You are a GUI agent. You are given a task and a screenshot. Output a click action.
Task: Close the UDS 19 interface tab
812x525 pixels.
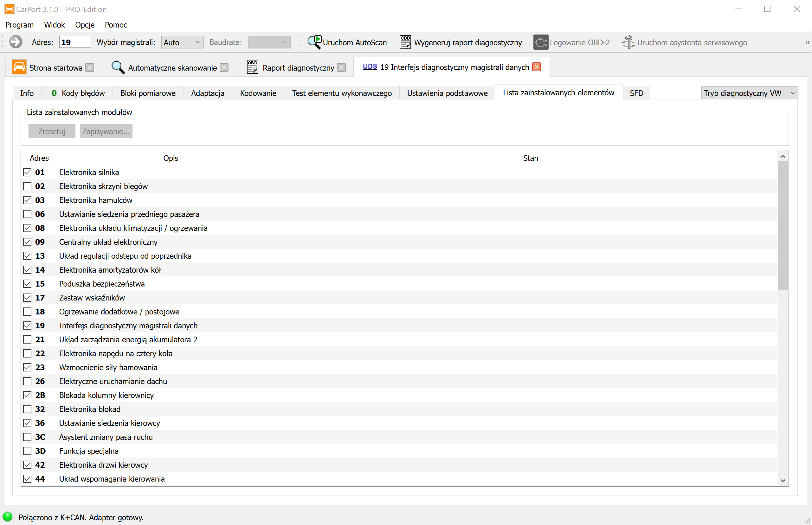[x=537, y=67]
